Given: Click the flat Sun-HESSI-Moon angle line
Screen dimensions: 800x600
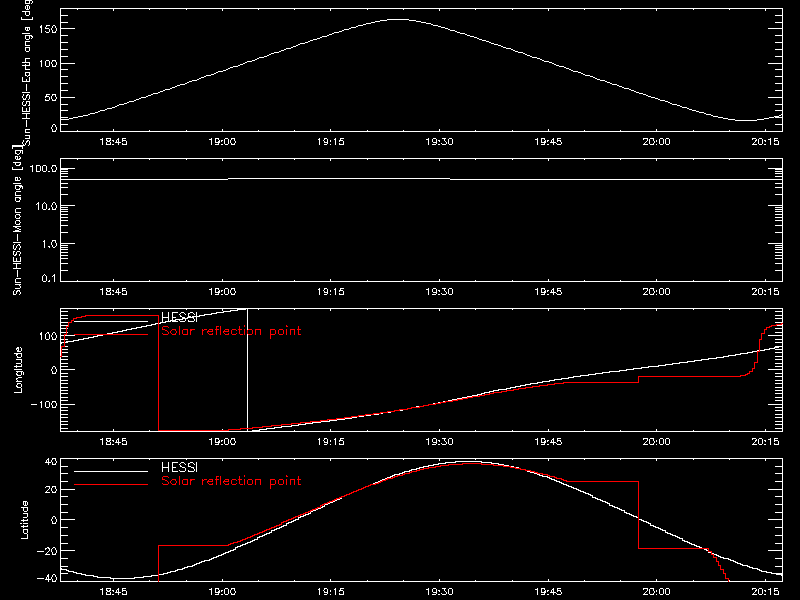Looking at the screenshot, I should 421,179.
